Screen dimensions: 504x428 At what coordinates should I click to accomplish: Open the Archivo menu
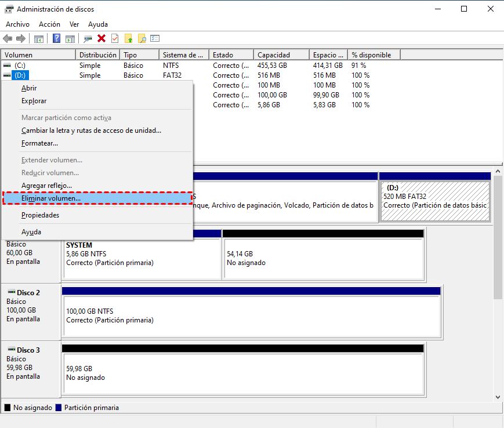tap(17, 24)
